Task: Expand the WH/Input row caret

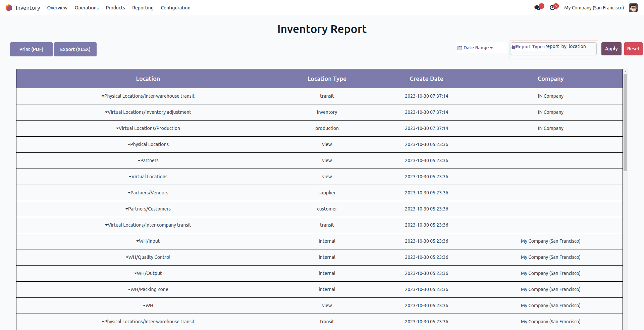Action: pyautogui.click(x=138, y=241)
